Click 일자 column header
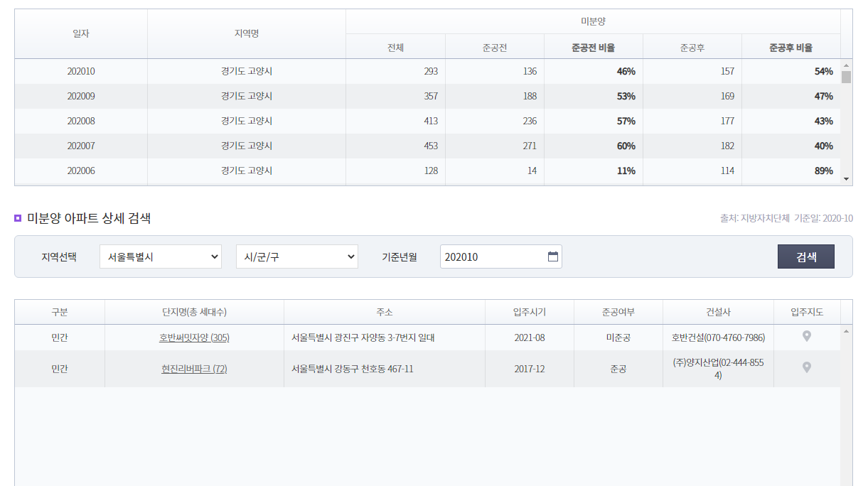This screenshot has width=868, height=486. [81, 33]
